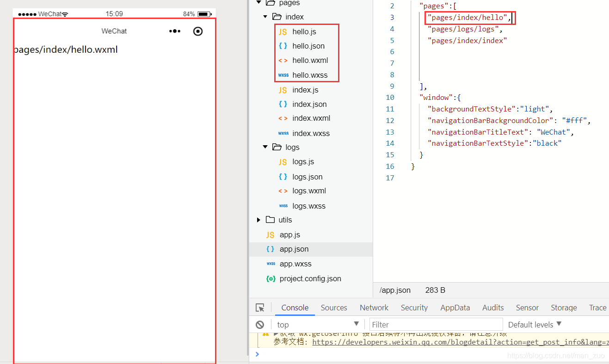Collapse the logs folder arrow
The width and height of the screenshot is (609, 364).
click(265, 147)
